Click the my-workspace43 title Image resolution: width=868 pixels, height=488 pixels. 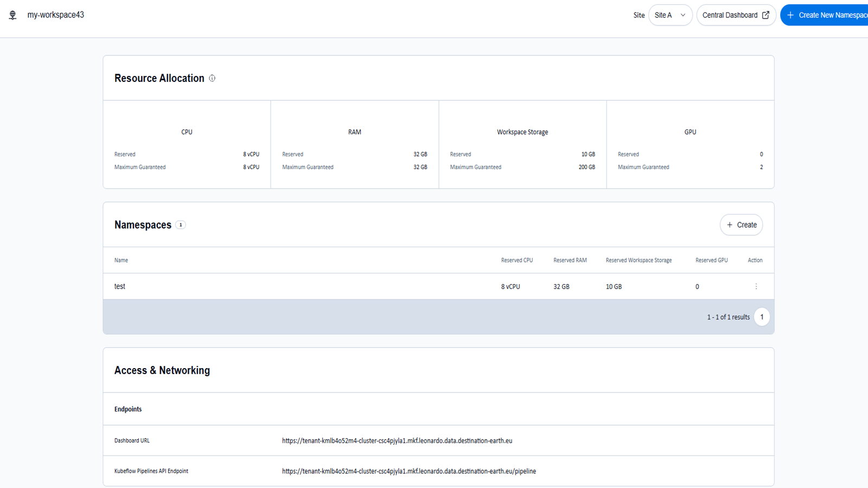tap(56, 15)
